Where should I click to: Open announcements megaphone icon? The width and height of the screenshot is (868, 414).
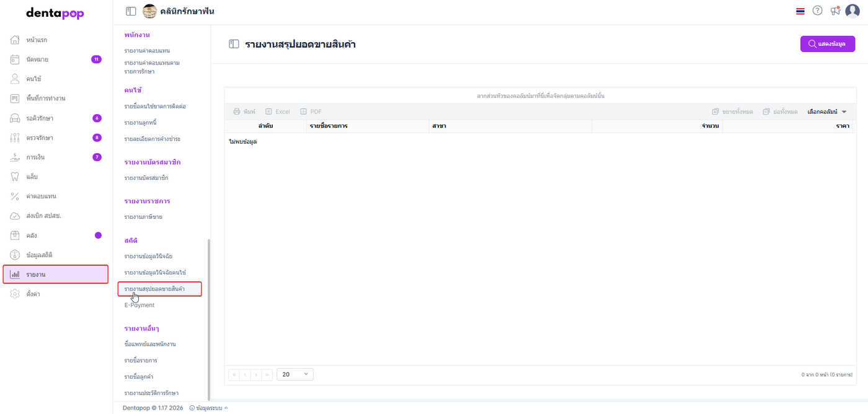tap(836, 11)
